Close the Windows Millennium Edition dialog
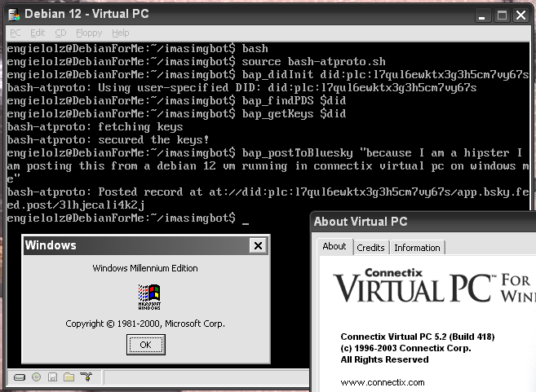This screenshot has height=392, width=536. tap(258, 245)
